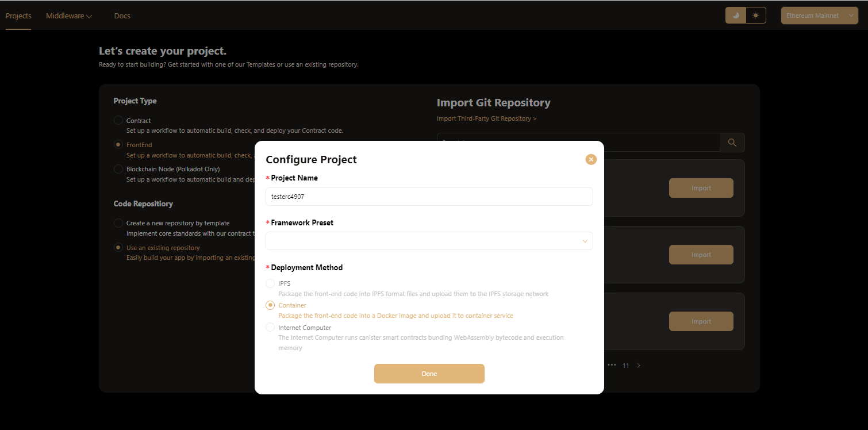Screen dimensions: 868x430
Task: Select the IPFS deployment method
Action: pos(270,283)
